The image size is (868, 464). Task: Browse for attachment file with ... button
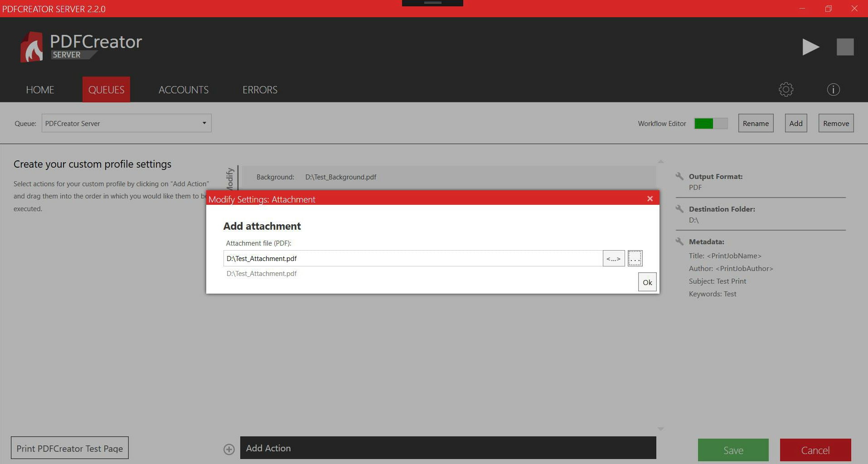pyautogui.click(x=635, y=258)
